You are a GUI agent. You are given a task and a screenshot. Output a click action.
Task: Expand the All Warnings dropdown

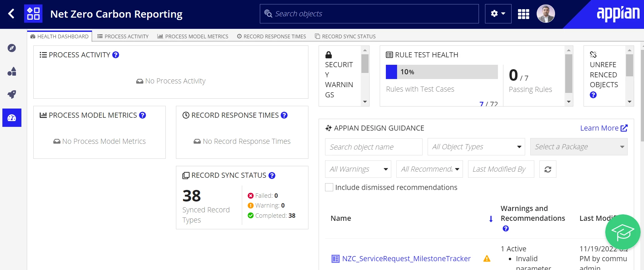point(358,169)
